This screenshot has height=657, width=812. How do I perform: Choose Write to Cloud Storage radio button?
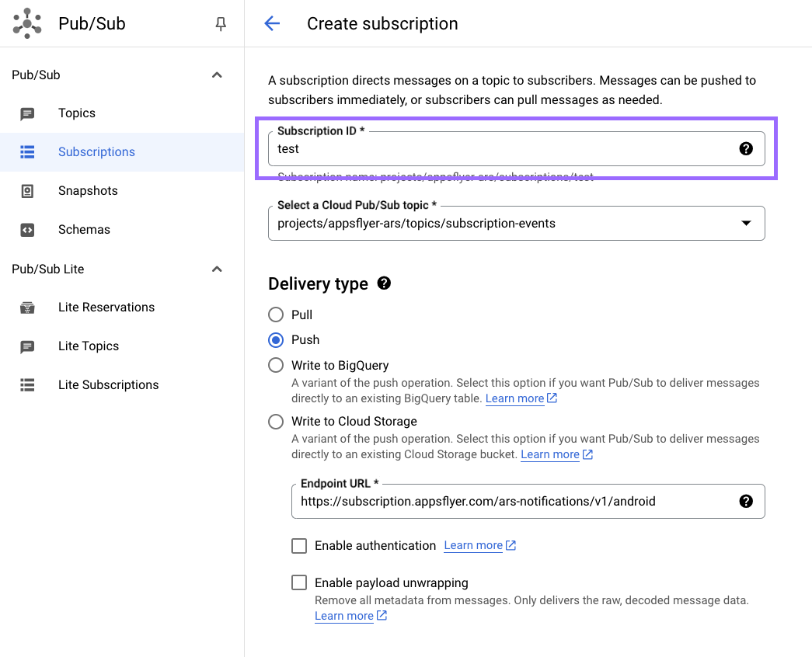pyautogui.click(x=276, y=422)
